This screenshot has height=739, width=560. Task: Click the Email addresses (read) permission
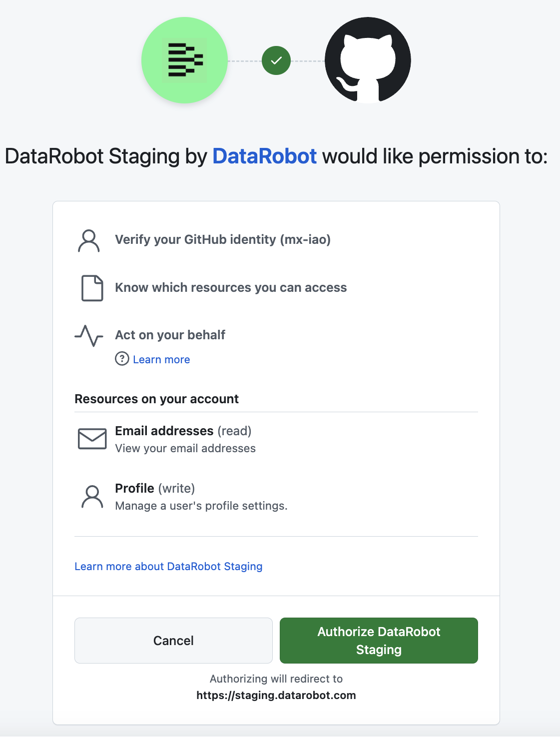(x=183, y=431)
